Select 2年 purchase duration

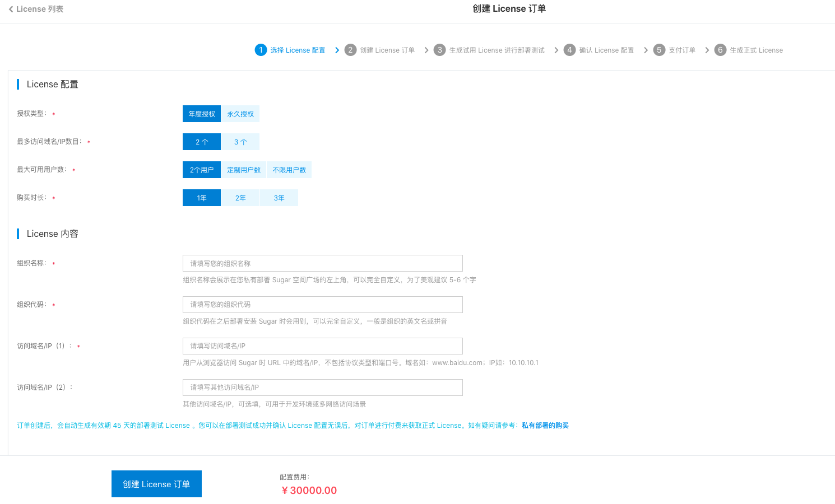(x=240, y=198)
